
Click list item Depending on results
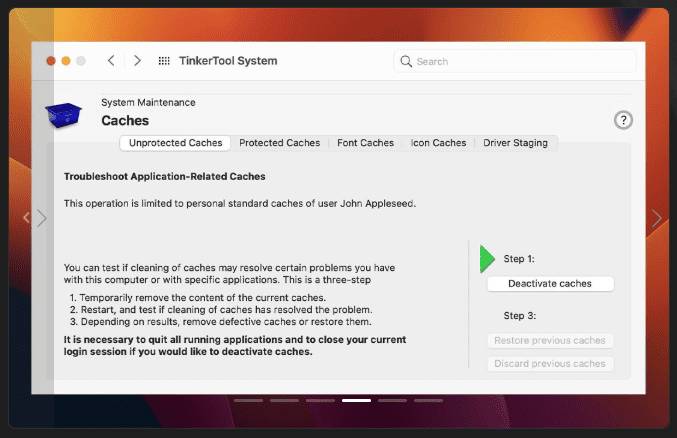pos(220,322)
